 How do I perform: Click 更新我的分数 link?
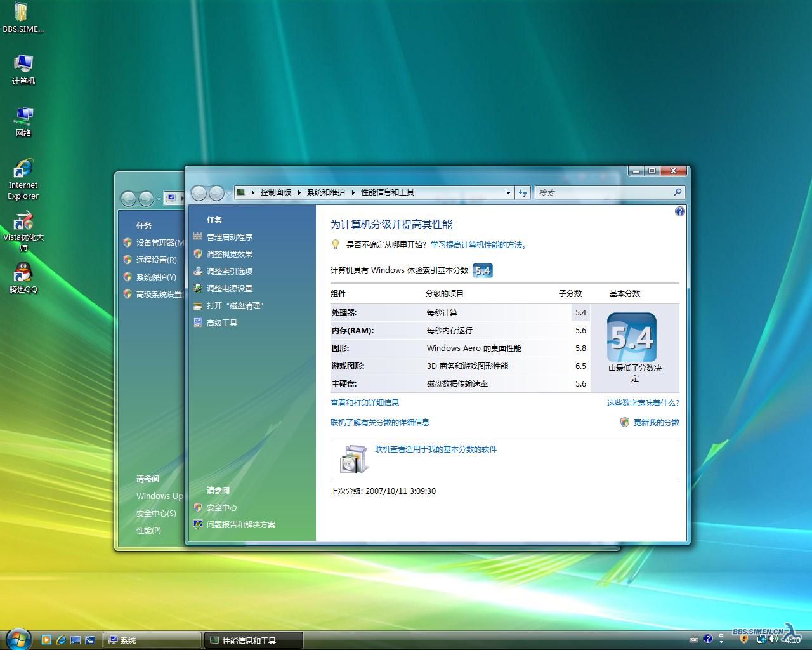(657, 422)
